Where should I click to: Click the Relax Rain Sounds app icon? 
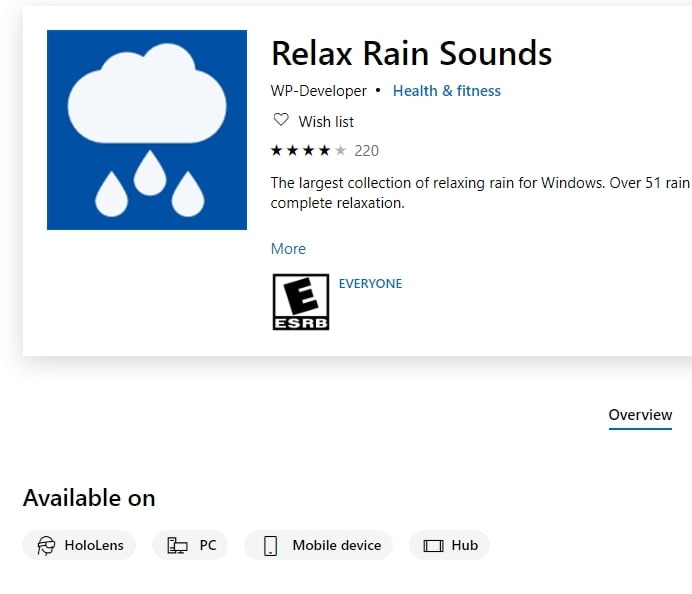[146, 130]
